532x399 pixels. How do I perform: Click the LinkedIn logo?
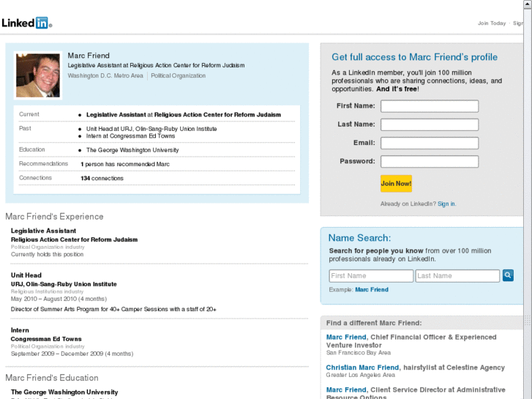click(26, 23)
